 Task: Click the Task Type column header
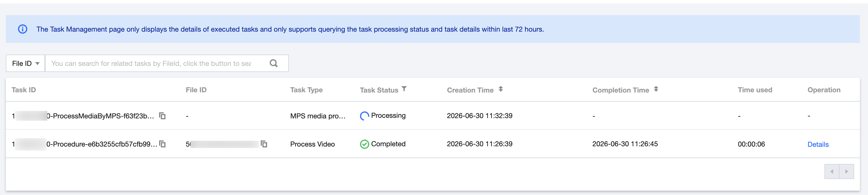coord(306,90)
